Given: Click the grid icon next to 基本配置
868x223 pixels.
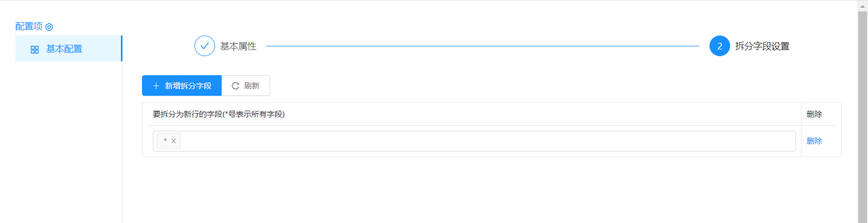Looking at the screenshot, I should point(35,49).
